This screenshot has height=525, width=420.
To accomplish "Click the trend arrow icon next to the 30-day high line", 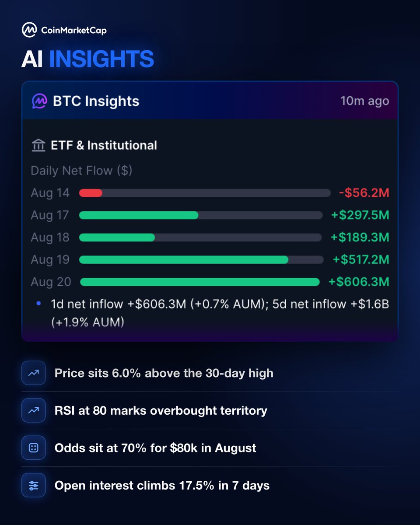I will [x=33, y=373].
